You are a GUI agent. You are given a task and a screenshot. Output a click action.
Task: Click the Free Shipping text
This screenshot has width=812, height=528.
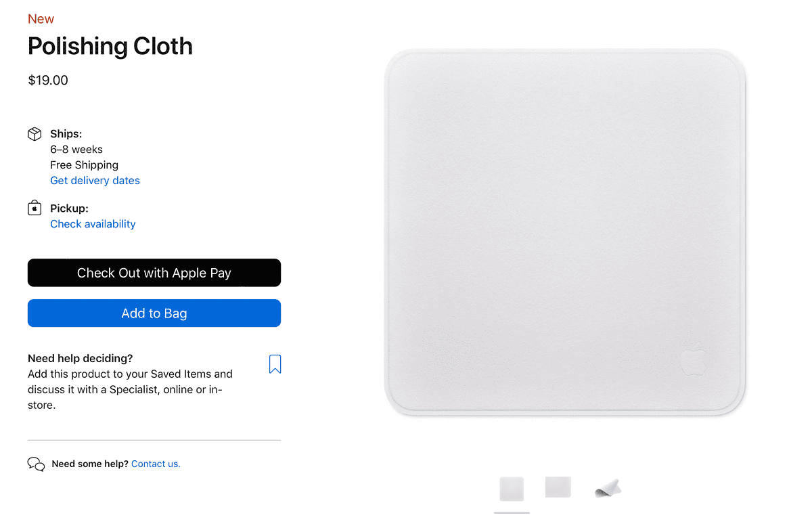(x=84, y=165)
